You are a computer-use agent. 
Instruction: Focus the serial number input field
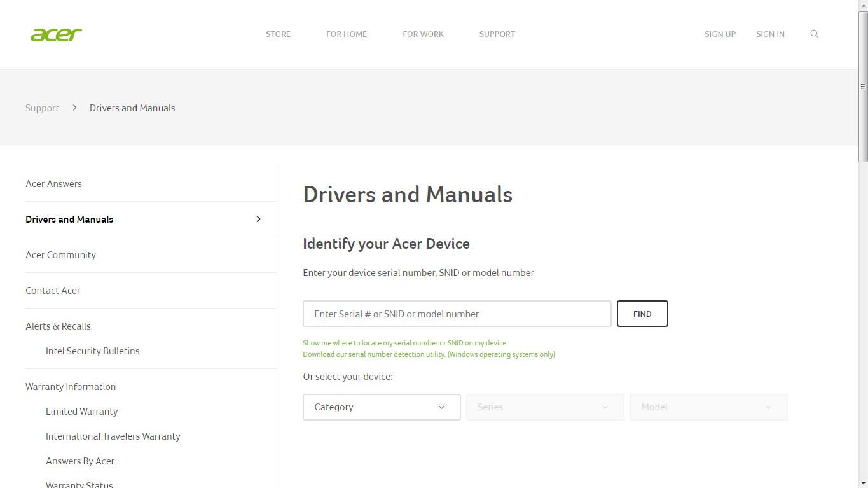tap(457, 314)
